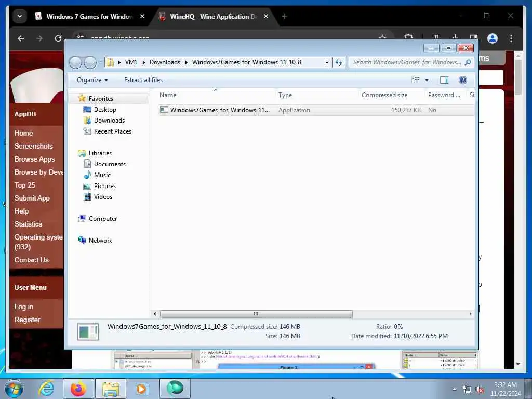Screen dimensions: 532x399
Task: Open the Music library
Action: pos(102,175)
